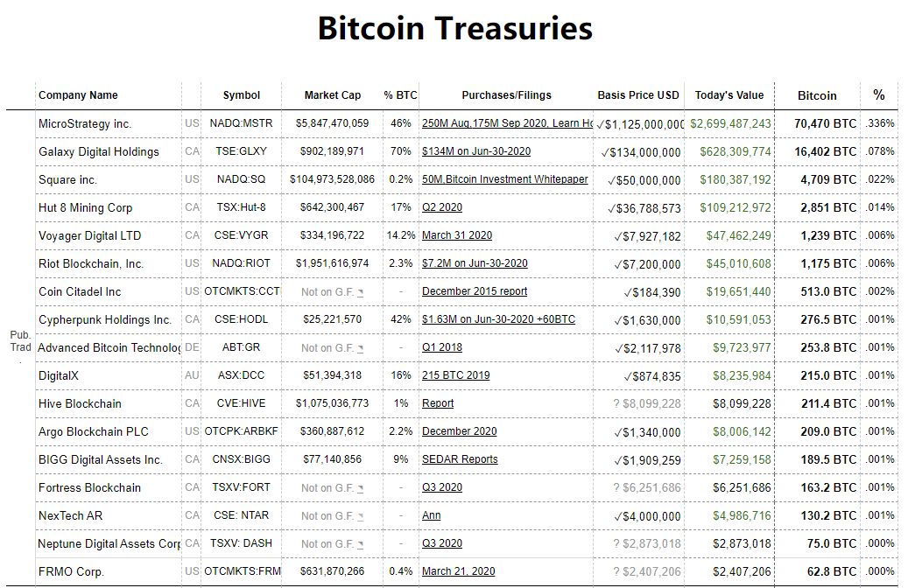Click the $104,973,528,086 market cap cell

pyautogui.click(x=333, y=179)
